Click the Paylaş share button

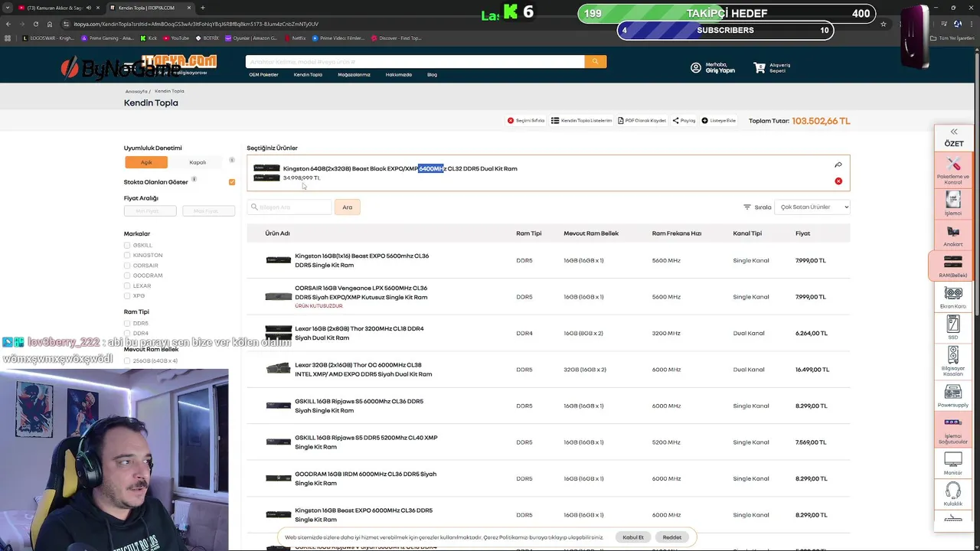click(684, 120)
